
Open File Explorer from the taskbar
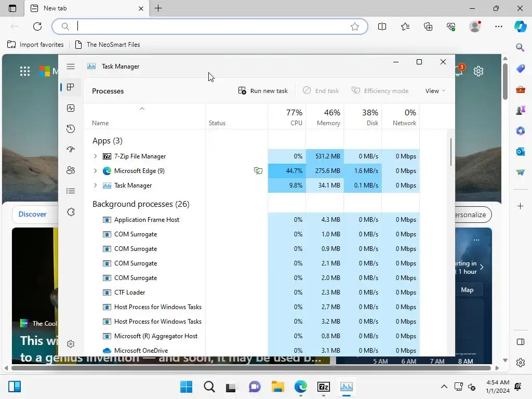pyautogui.click(x=277, y=387)
